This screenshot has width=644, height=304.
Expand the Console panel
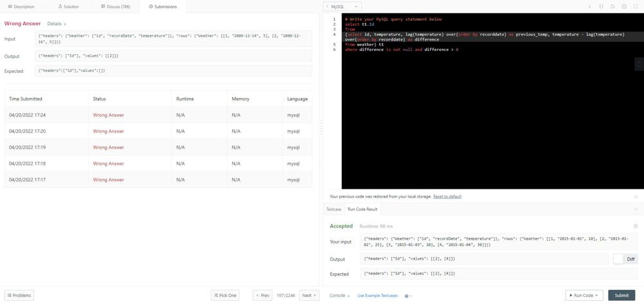point(339,296)
